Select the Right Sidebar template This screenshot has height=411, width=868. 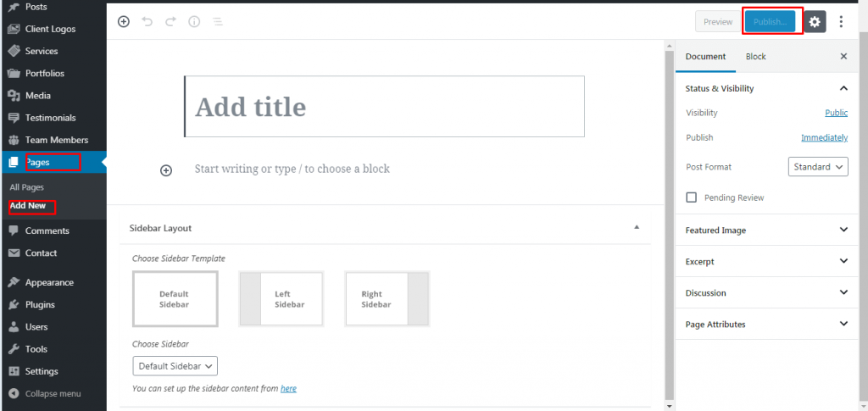tap(387, 298)
